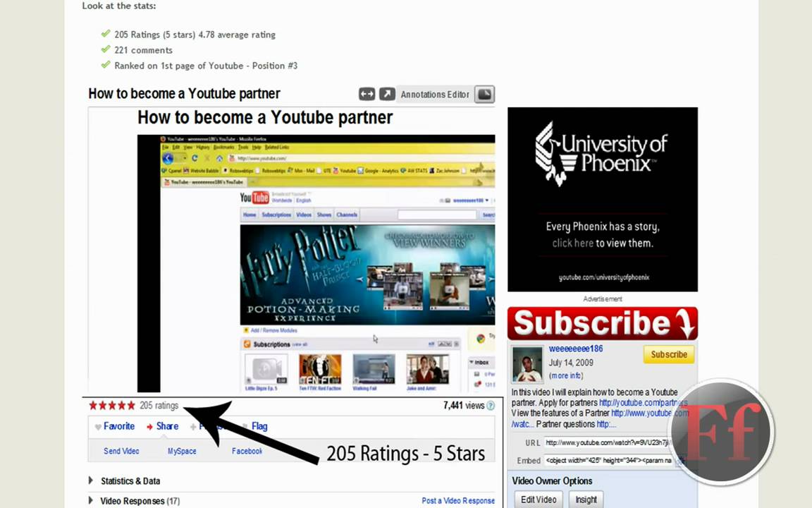This screenshot has height=508, width=812.
Task: Click the Little Bigze Ep. 5 thumbnail
Action: pyautogui.click(x=266, y=370)
